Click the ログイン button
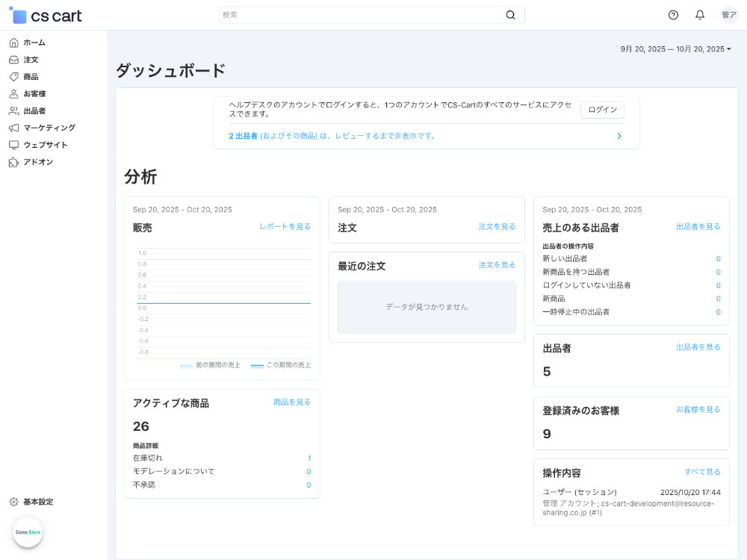 (602, 110)
